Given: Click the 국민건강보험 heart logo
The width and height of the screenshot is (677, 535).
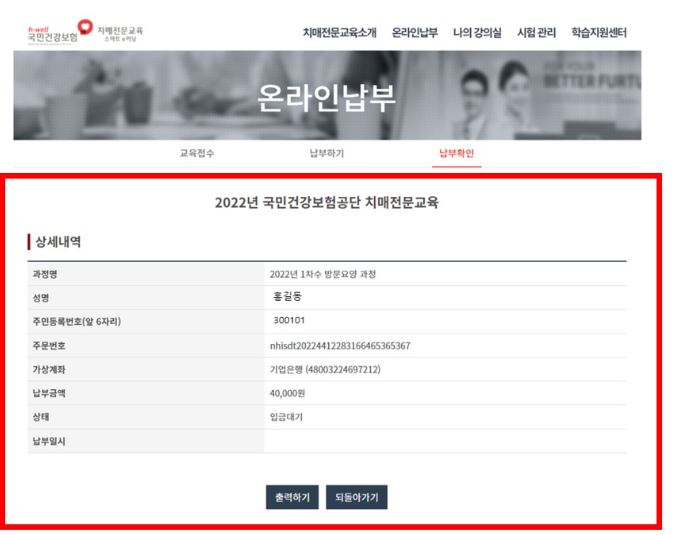Looking at the screenshot, I should (x=60, y=32).
